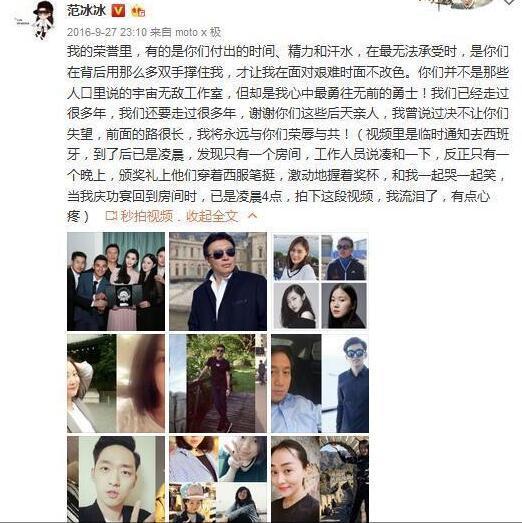Open the thumbnail of the man in light blue shirt

coord(320,384)
